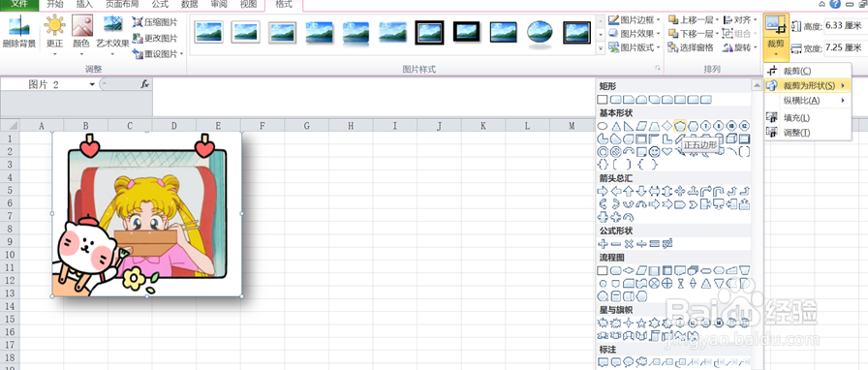Image resolution: width=868 pixels, height=370 pixels.
Task: Click the Select All corner of sheet
Action: click(10, 126)
